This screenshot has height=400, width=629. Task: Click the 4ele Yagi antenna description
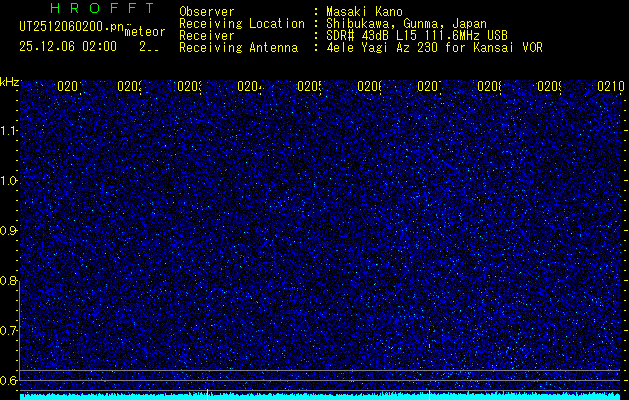click(x=434, y=48)
